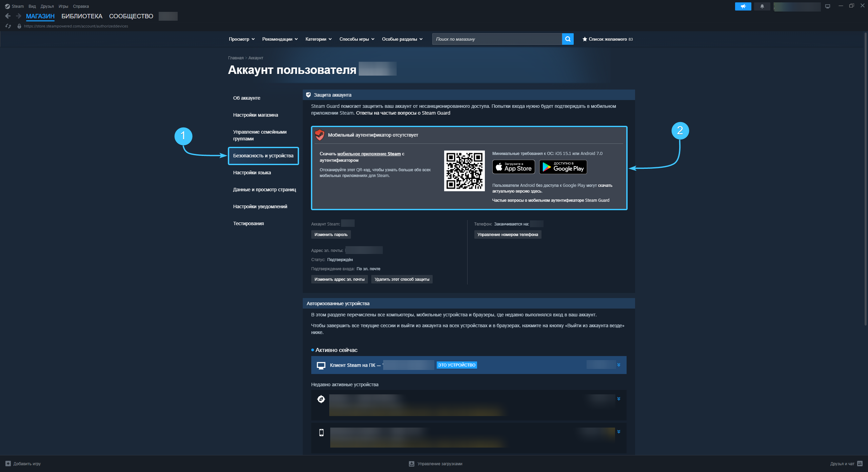Click the Изменить пароль button

click(331, 234)
